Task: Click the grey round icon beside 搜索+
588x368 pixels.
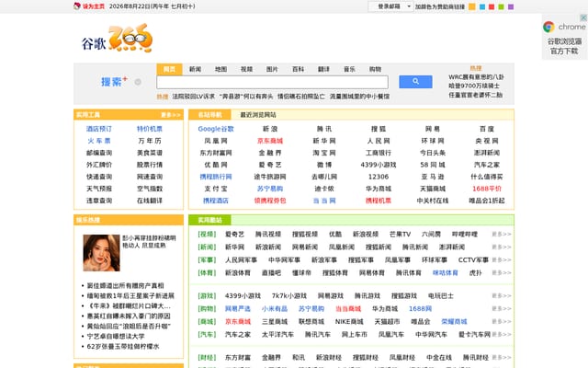Action: point(138,82)
